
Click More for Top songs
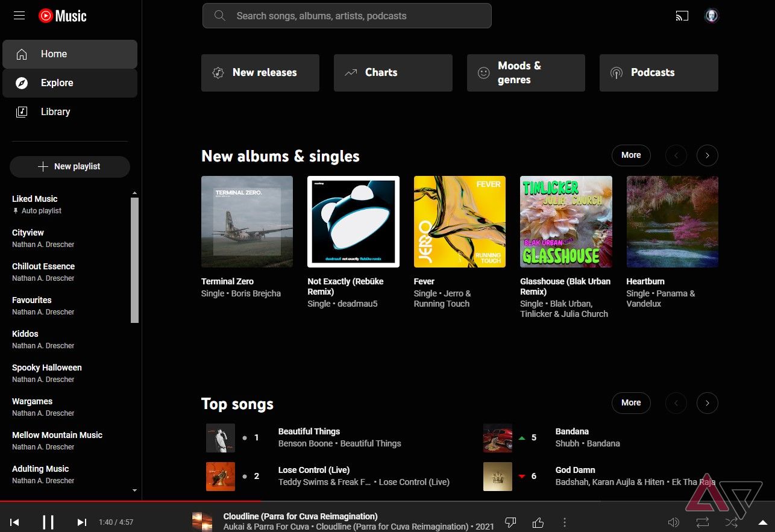pos(631,403)
